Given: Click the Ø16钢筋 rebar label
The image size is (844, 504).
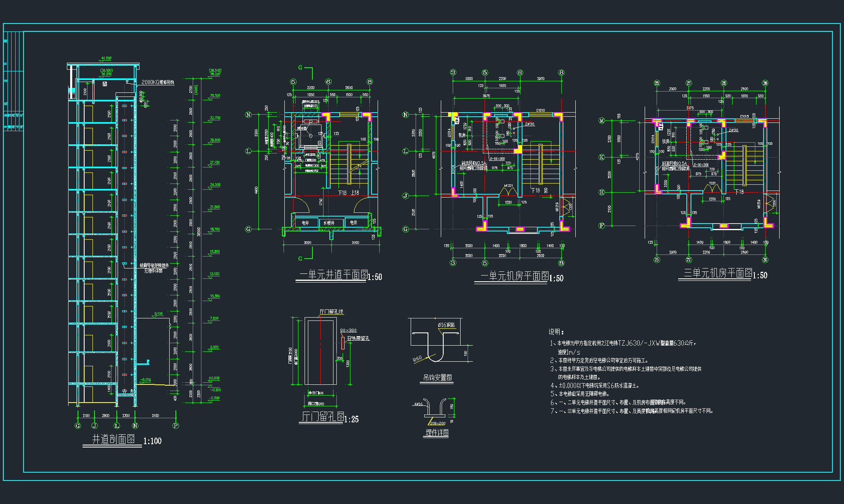Looking at the screenshot, I should 446,325.
